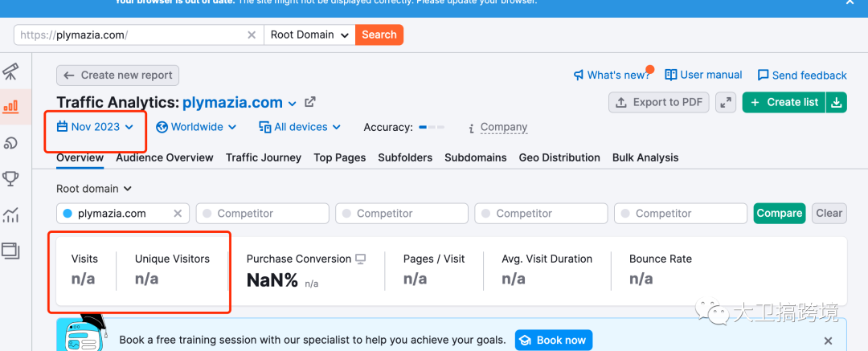This screenshot has height=351, width=868.
Task: Switch to the Subdomains tab
Action: 476,157
